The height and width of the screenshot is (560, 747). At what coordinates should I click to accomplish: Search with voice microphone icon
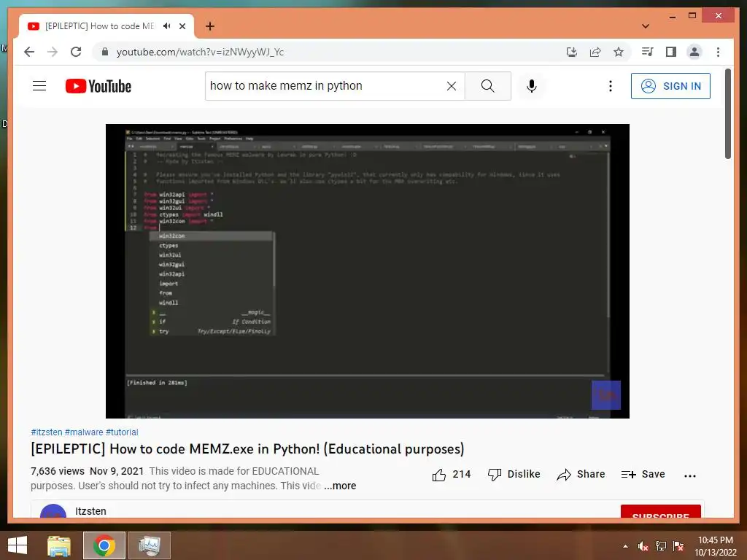[x=532, y=86]
